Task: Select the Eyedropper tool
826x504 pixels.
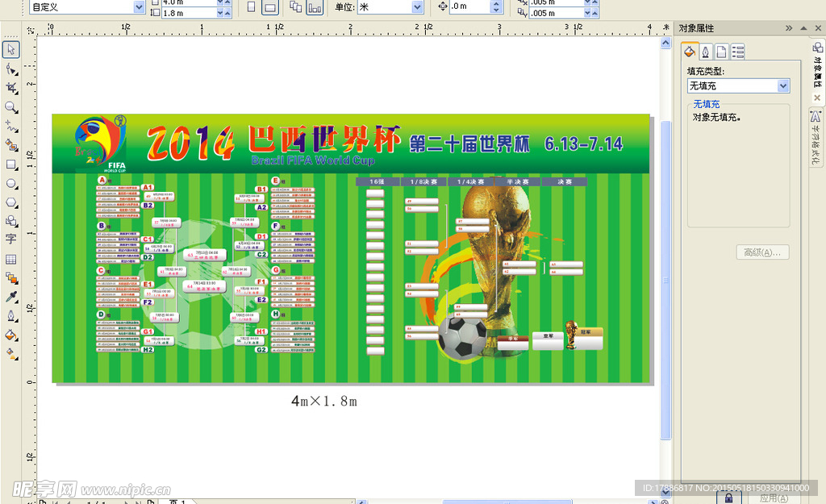Action: [x=10, y=297]
